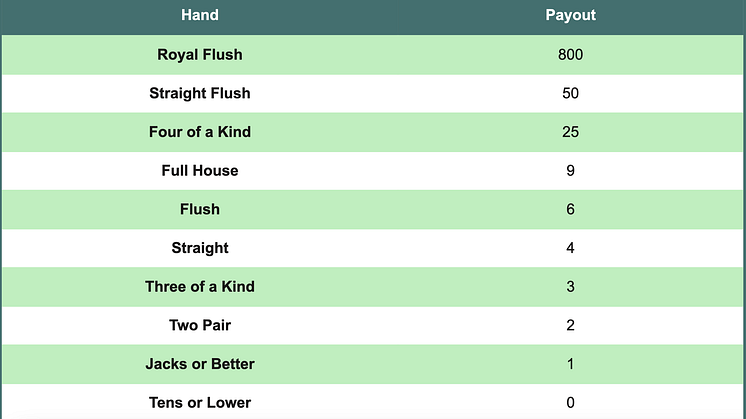
Task: Click the Jacks or Better label
Action: (200, 364)
